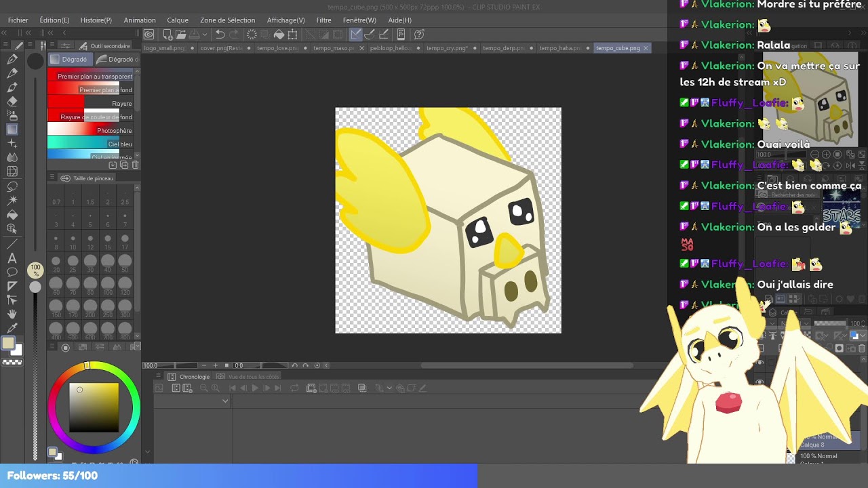Create a new canvas document
Image resolution: width=868 pixels, height=488 pixels.
167,35
